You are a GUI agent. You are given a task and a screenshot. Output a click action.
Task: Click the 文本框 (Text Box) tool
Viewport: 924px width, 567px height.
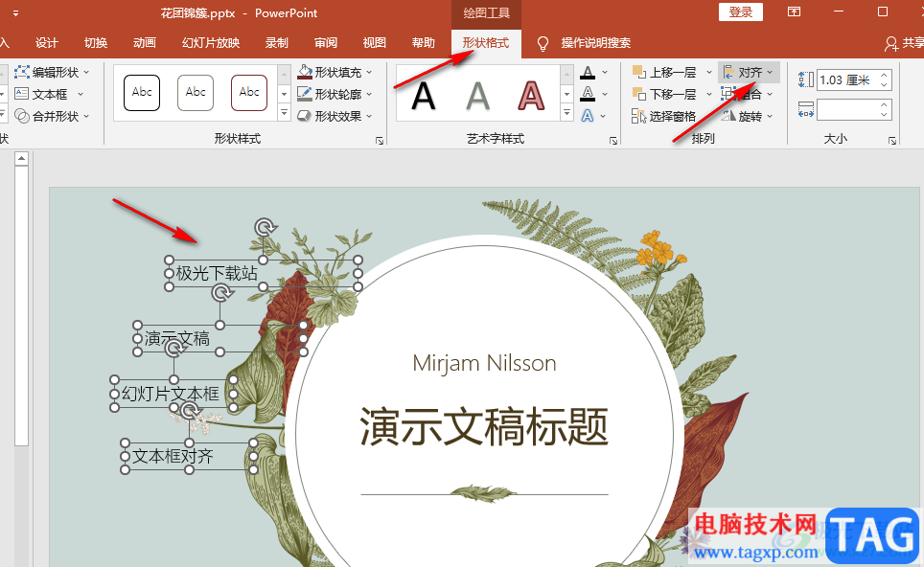click(49, 94)
